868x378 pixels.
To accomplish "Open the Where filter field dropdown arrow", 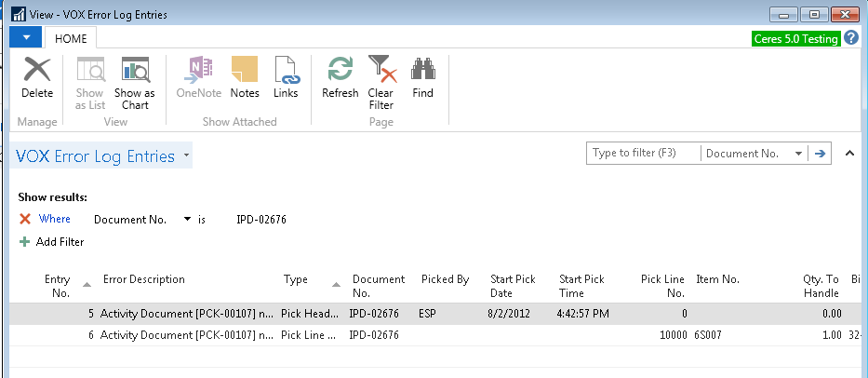I will point(188,220).
